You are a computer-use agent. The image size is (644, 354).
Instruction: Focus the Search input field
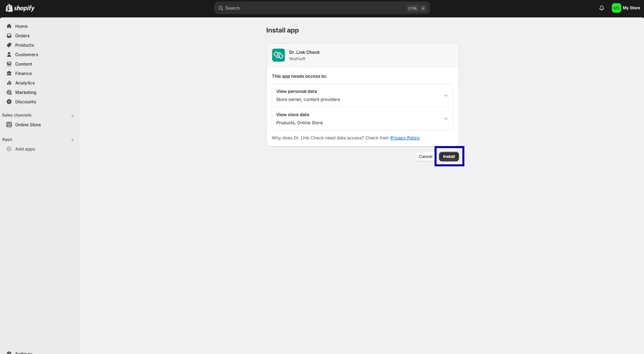coord(322,8)
